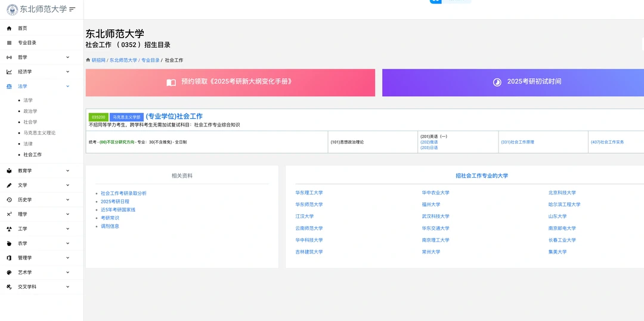Image resolution: width=644 pixels, height=321 pixels.
Task: Expand the 工学 chevron
Action: click(x=68, y=229)
